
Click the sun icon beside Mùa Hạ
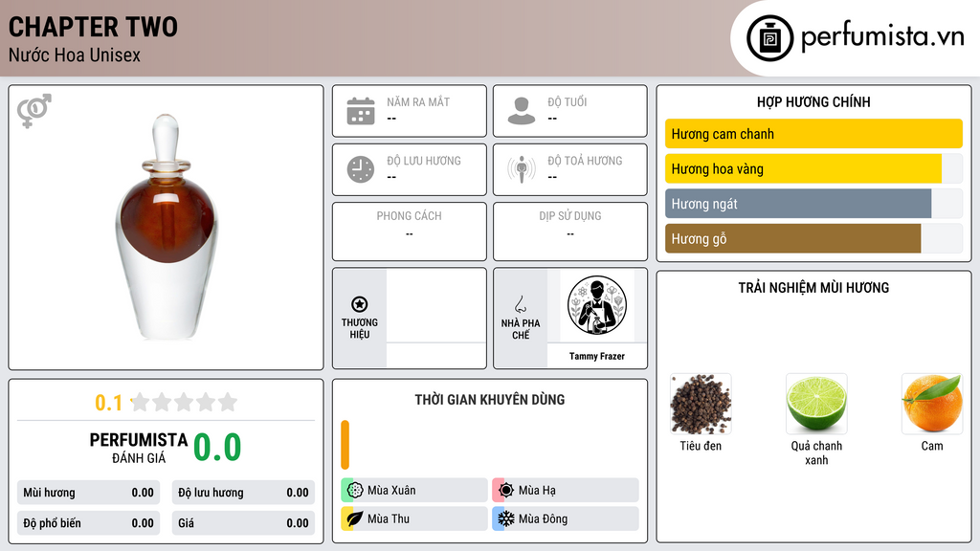(x=506, y=491)
